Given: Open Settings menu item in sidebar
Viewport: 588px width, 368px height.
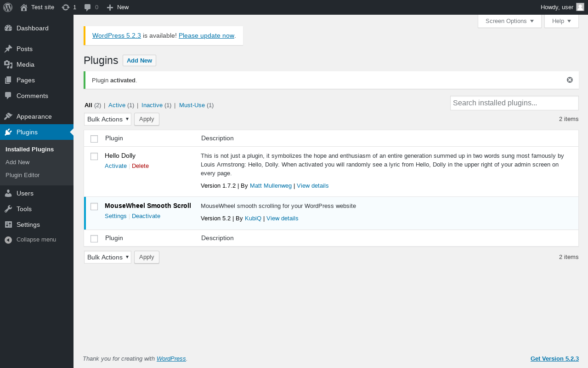Looking at the screenshot, I should (x=37, y=224).
